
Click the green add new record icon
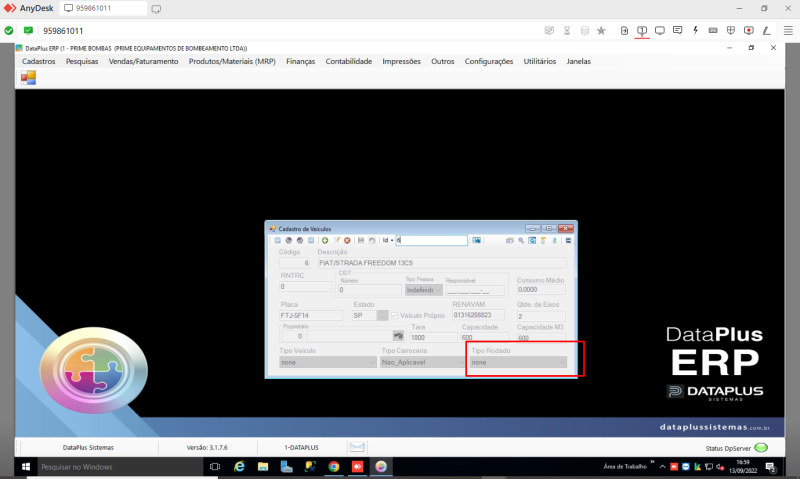pyautogui.click(x=324, y=240)
